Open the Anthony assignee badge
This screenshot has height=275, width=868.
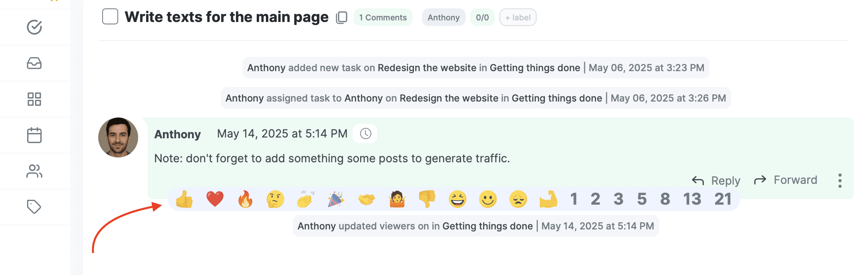(443, 17)
